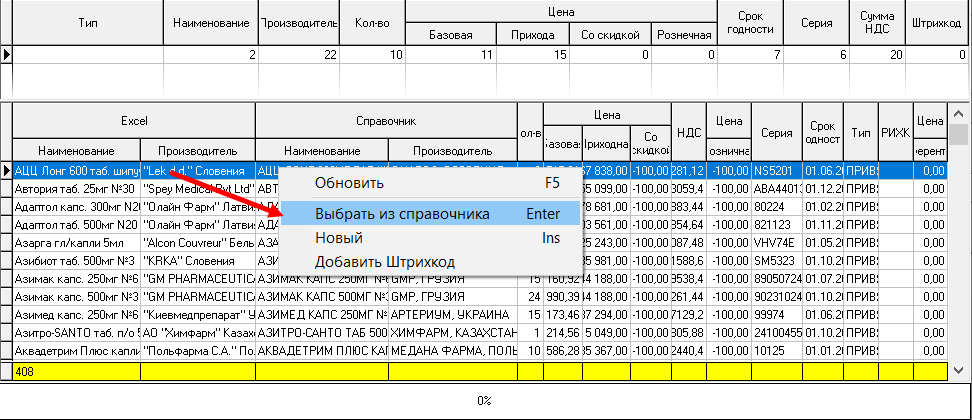The image size is (972, 420).
Task: Click the МЕДАНА ФАРМА cell
Action: (x=453, y=351)
